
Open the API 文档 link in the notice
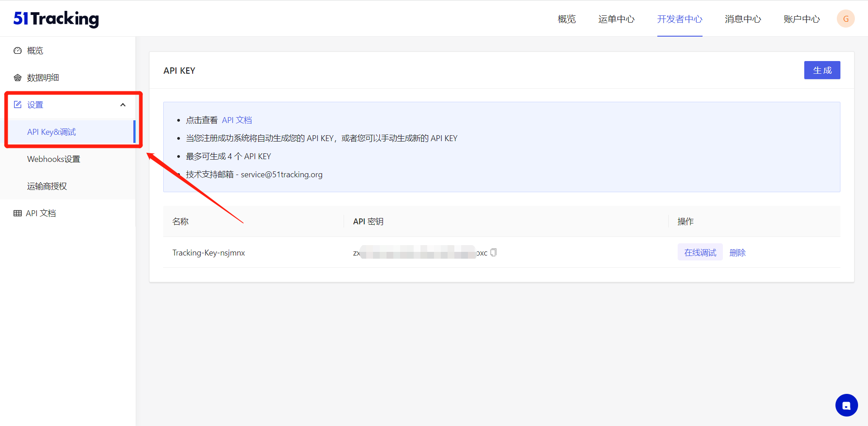pos(237,120)
